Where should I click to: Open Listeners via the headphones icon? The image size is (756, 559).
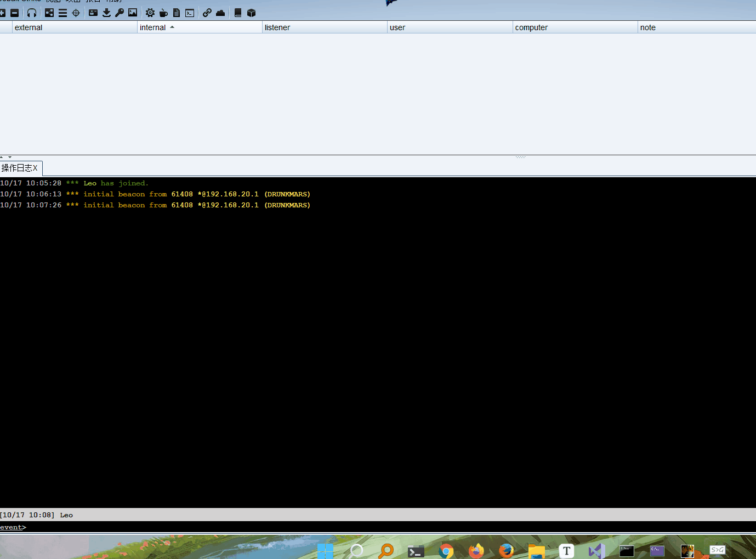coord(32,13)
